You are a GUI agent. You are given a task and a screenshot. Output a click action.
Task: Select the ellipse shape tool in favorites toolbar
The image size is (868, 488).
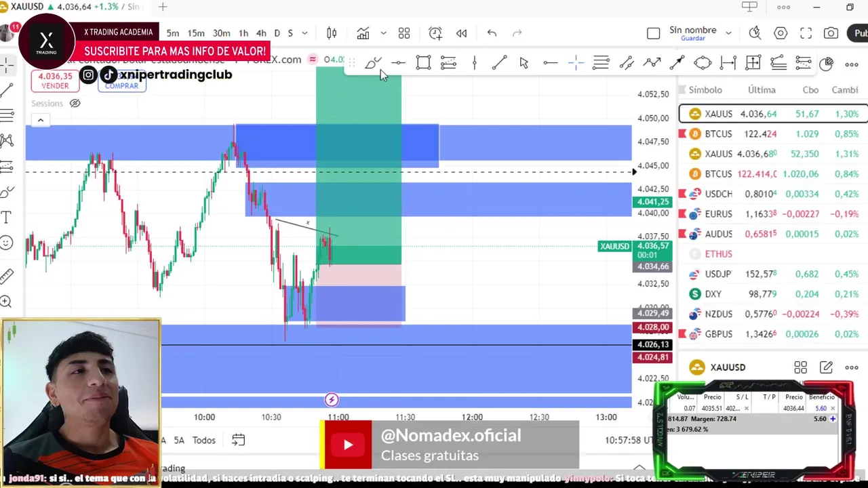pyautogui.click(x=703, y=63)
